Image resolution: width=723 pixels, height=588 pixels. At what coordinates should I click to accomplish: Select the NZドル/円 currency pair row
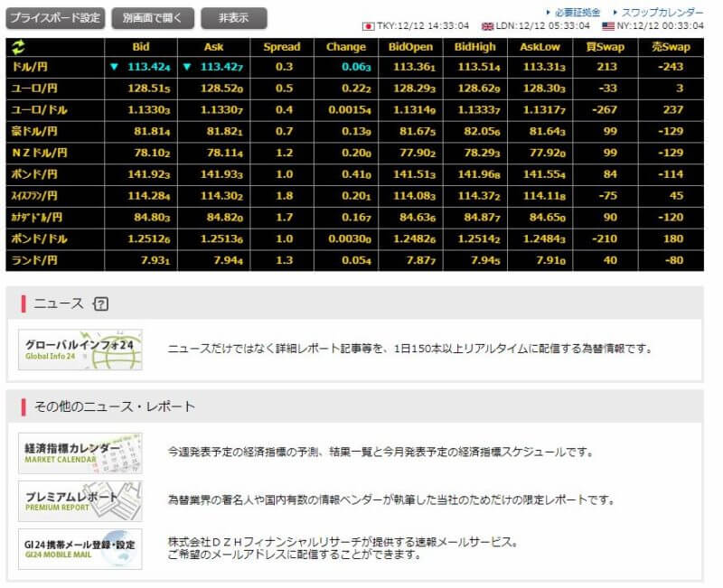tap(354, 153)
